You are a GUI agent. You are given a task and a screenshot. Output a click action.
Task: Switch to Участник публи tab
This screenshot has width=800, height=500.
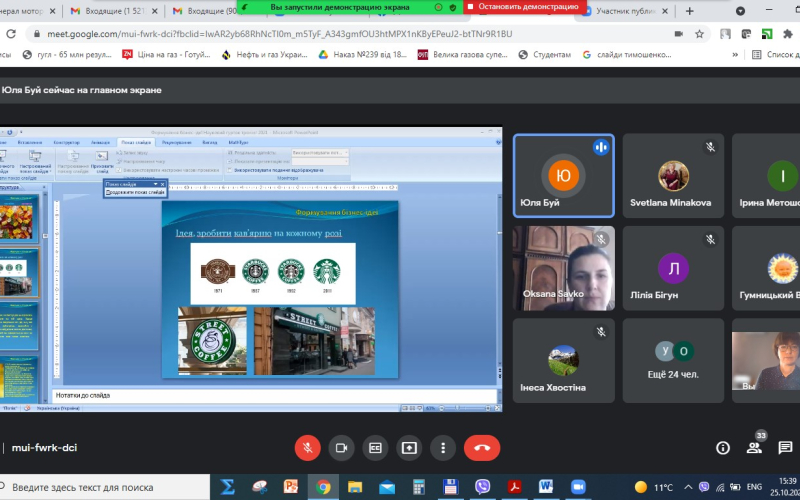627,11
